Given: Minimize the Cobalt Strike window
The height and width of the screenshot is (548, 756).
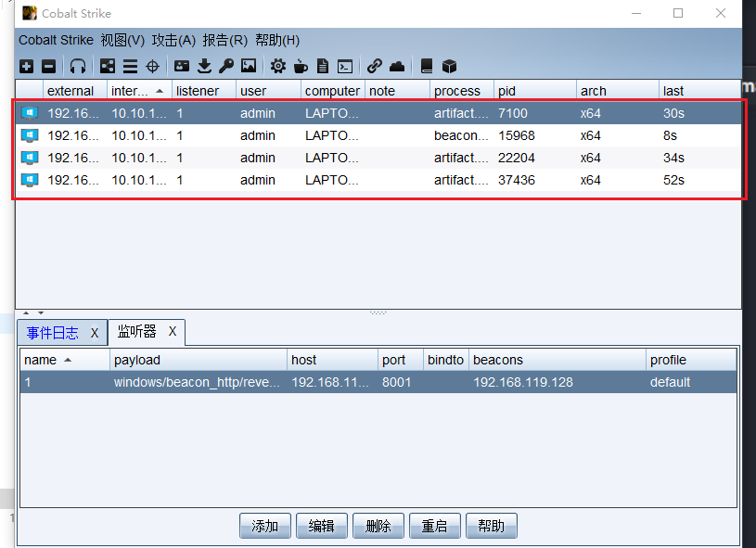Looking at the screenshot, I should point(636,13).
